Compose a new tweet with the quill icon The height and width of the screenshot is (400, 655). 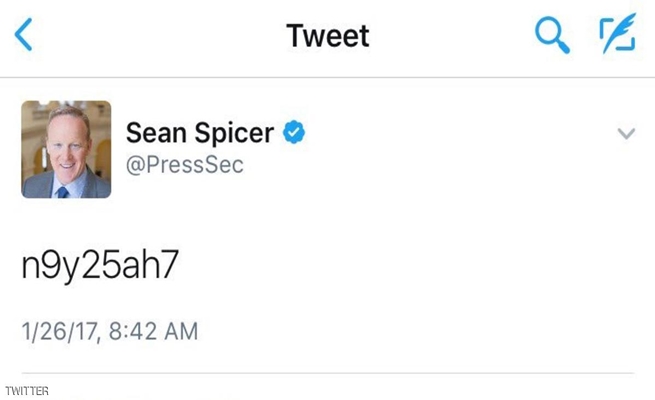tap(617, 36)
